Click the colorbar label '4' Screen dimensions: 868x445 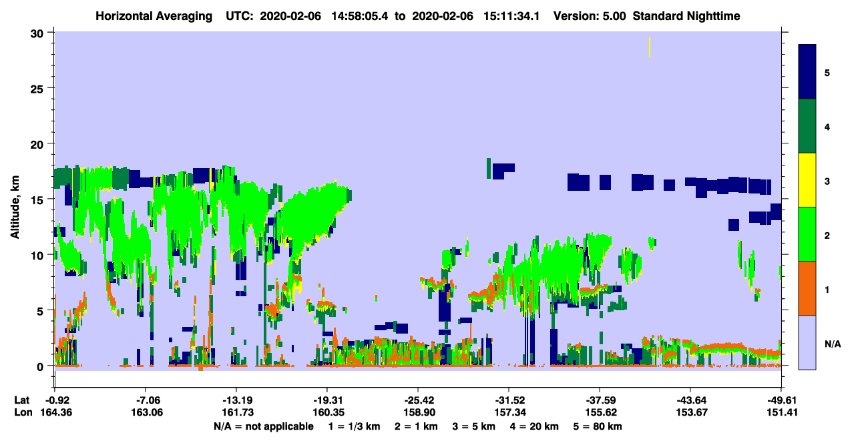pos(827,126)
